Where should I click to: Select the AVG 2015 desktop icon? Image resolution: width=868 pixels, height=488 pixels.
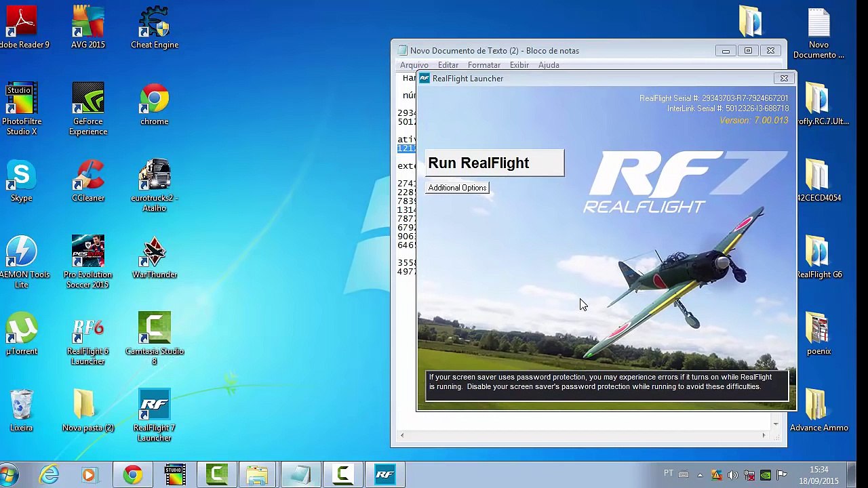coord(88,28)
